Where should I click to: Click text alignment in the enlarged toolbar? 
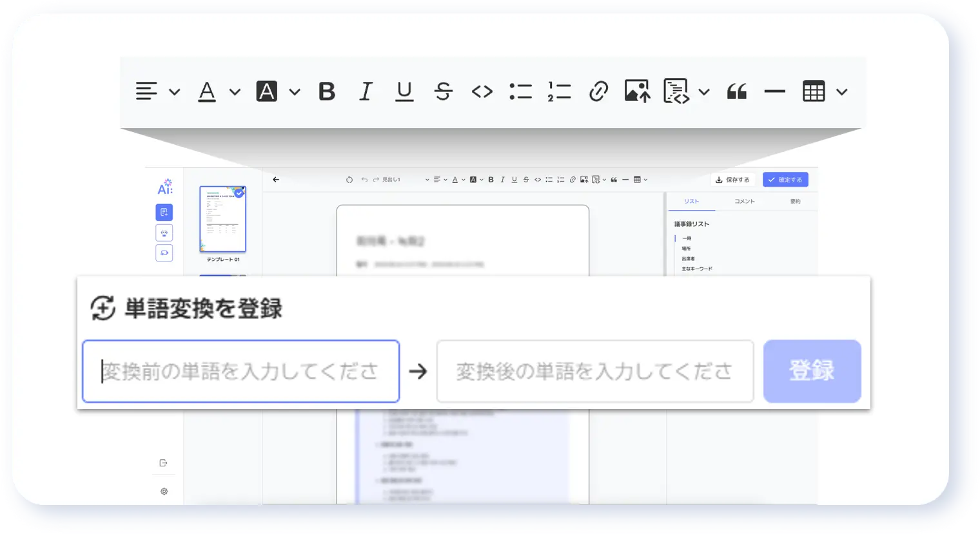[x=146, y=91]
